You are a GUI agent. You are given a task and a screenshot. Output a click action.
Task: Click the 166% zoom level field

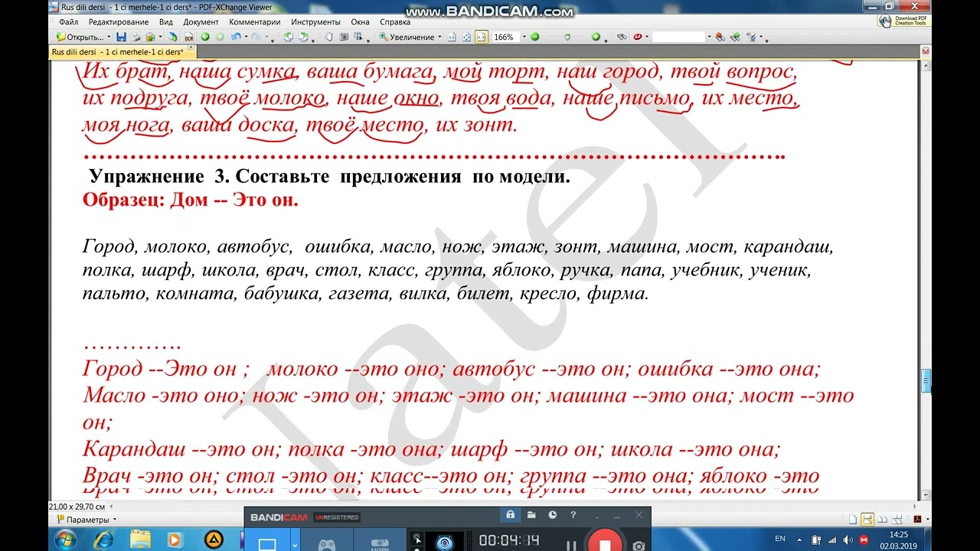coord(505,37)
